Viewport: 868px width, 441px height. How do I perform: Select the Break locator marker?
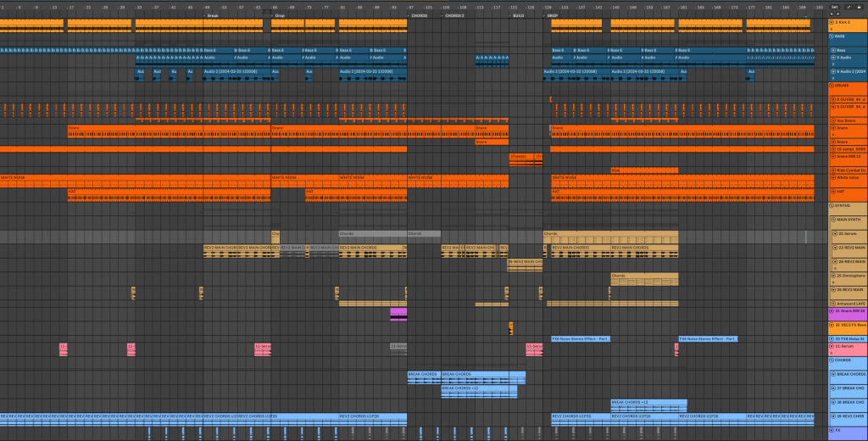click(212, 15)
